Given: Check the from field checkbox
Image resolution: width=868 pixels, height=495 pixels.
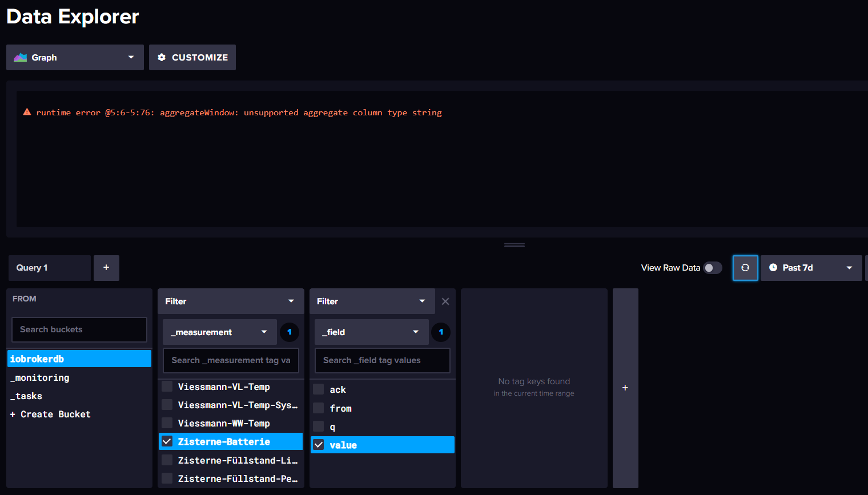Looking at the screenshot, I should pos(319,408).
